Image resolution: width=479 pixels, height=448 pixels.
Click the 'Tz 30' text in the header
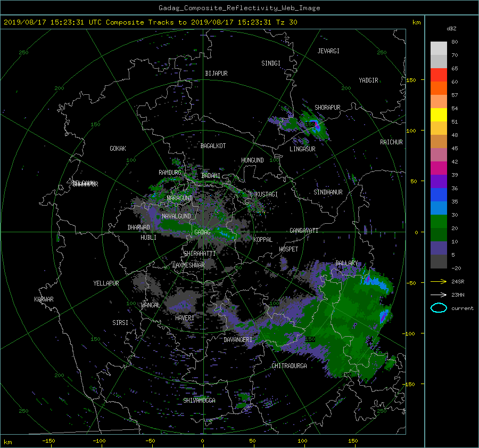[x=286, y=22]
